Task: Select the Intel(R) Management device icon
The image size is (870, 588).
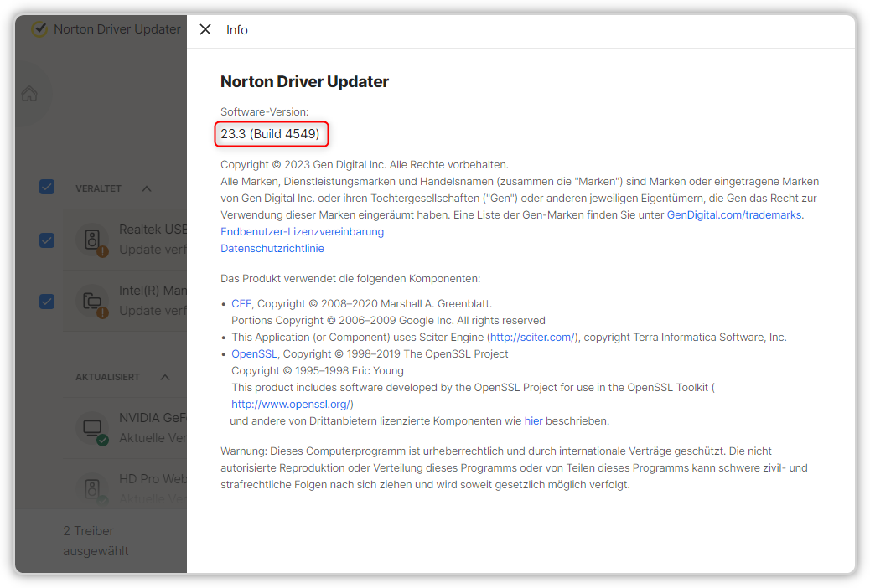Action: click(x=92, y=302)
